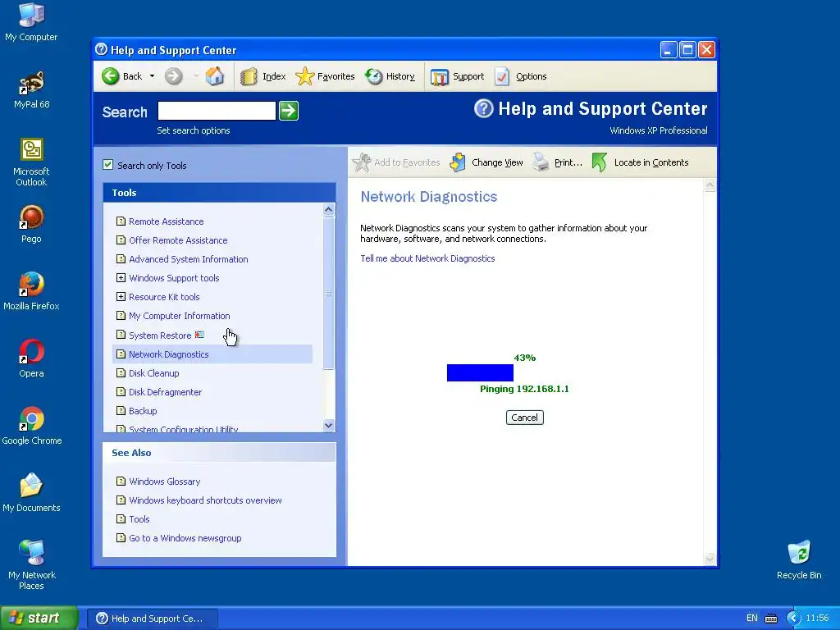Click the green Back arrow icon
The width and height of the screenshot is (840, 630).
pos(111,76)
